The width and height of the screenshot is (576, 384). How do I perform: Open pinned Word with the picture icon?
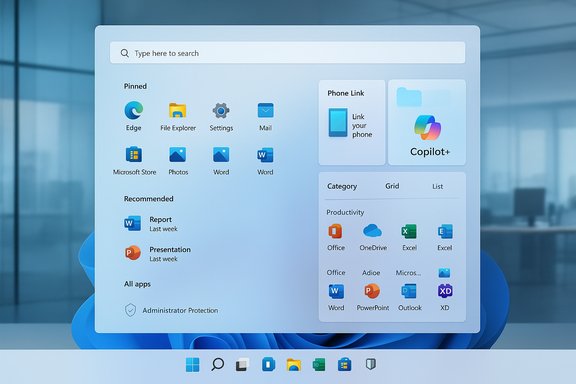[x=221, y=155]
